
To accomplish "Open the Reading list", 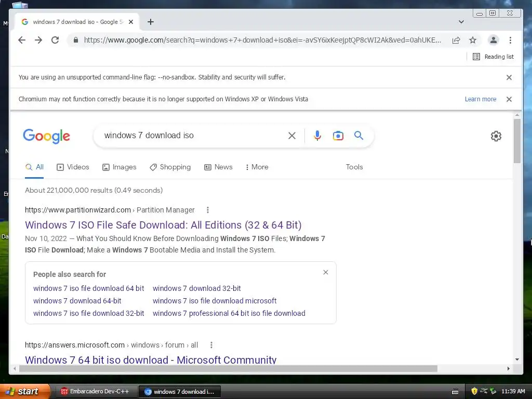I will 494,57.
